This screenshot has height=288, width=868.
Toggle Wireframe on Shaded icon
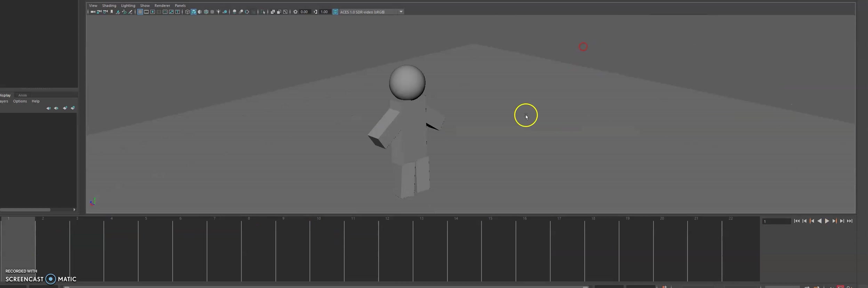pyautogui.click(x=206, y=12)
